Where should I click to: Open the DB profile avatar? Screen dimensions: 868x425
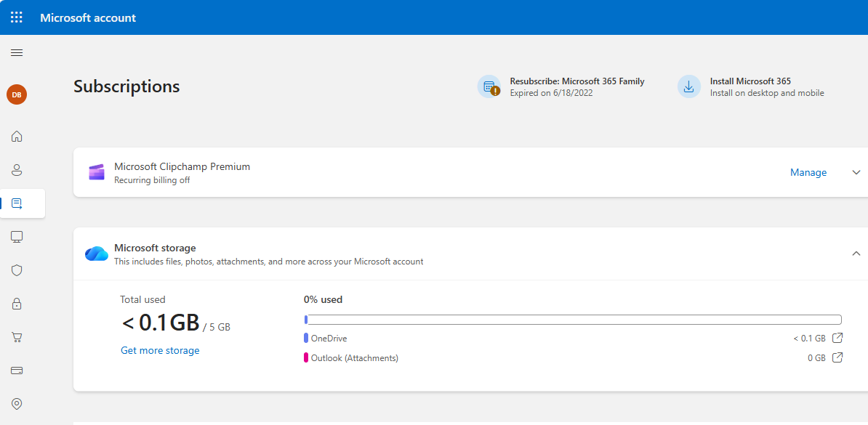point(17,94)
